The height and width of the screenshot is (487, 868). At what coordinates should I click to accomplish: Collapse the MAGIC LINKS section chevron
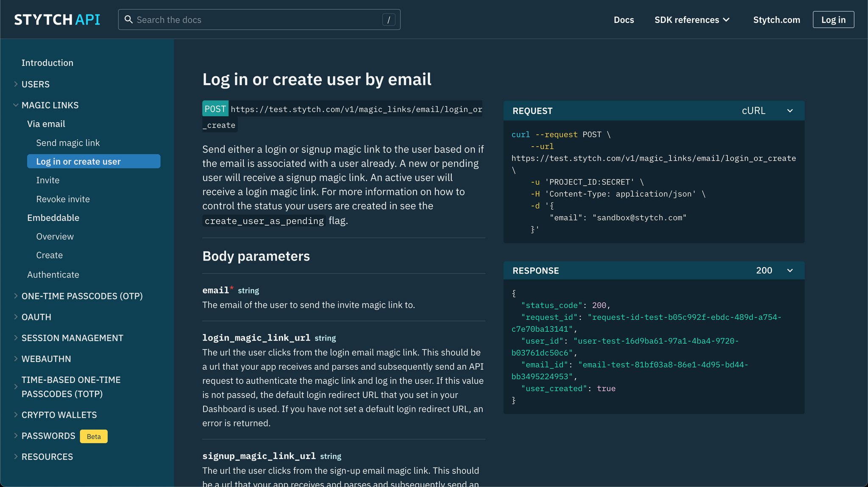[16, 105]
